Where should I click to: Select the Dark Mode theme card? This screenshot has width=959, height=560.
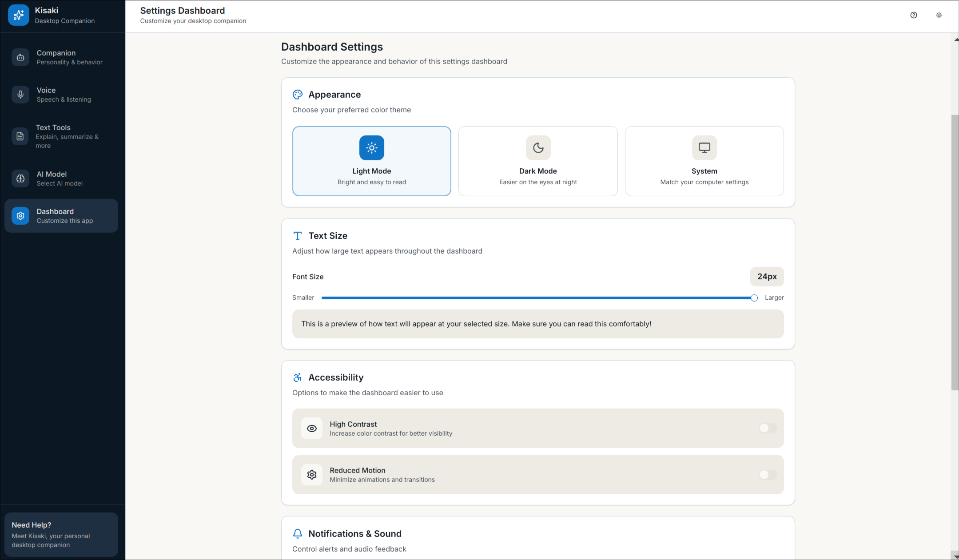pyautogui.click(x=538, y=161)
